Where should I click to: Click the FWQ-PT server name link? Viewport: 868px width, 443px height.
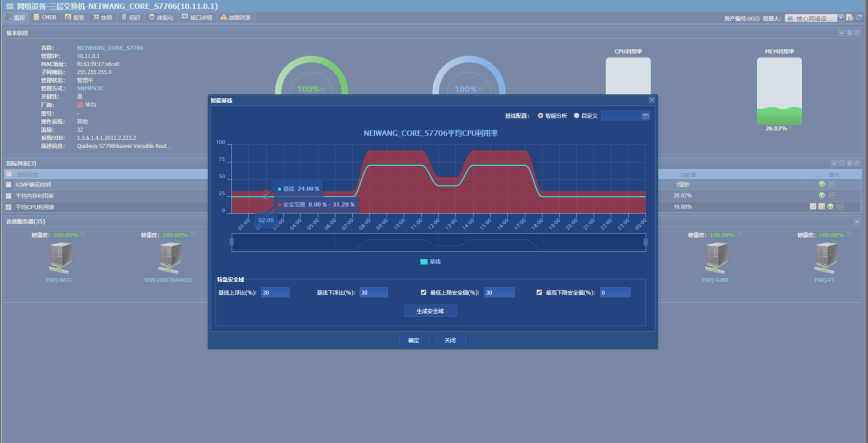pos(824,280)
